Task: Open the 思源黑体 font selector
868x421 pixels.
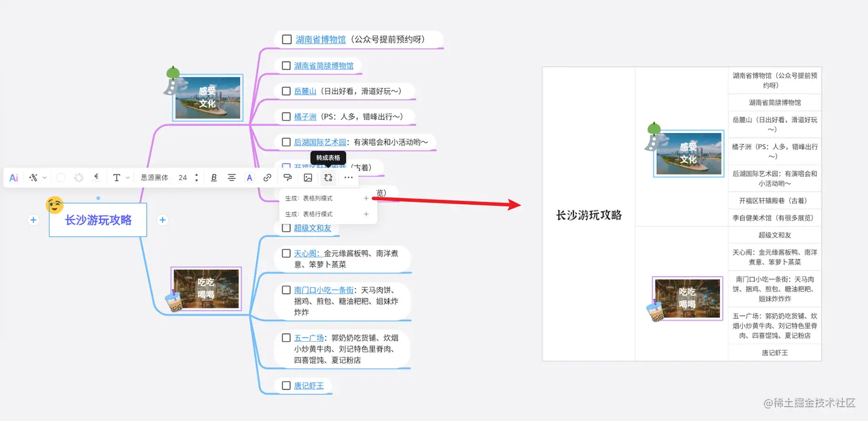Action: [154, 178]
